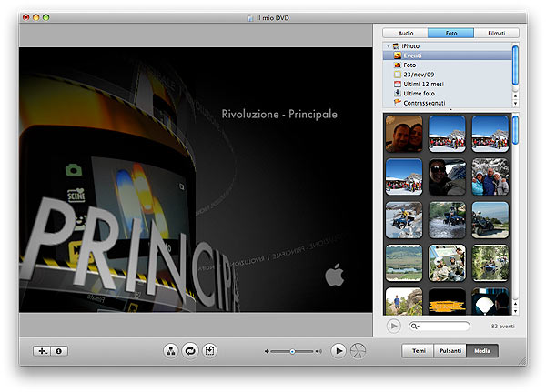Select the three people snow portrait
Image resolution: width=546 pixels, height=392 pixels.
click(490, 176)
